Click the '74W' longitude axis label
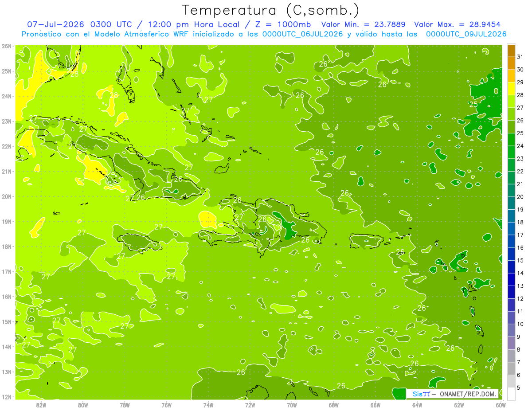 (208, 405)
